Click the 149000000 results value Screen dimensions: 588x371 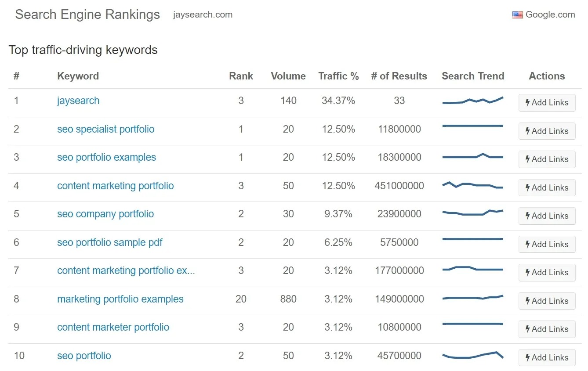coord(399,299)
